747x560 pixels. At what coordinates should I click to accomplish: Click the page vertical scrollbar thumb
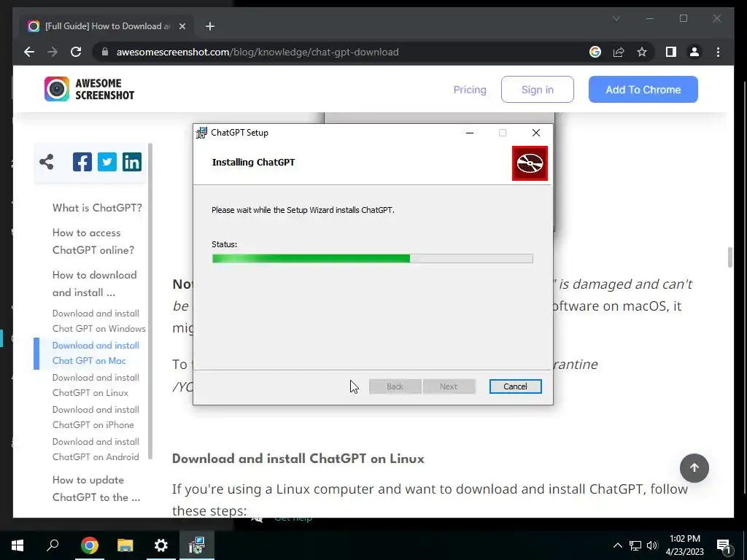click(729, 257)
